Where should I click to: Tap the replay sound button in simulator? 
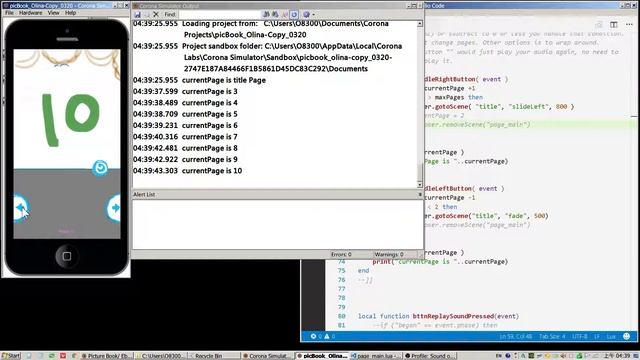(100, 168)
